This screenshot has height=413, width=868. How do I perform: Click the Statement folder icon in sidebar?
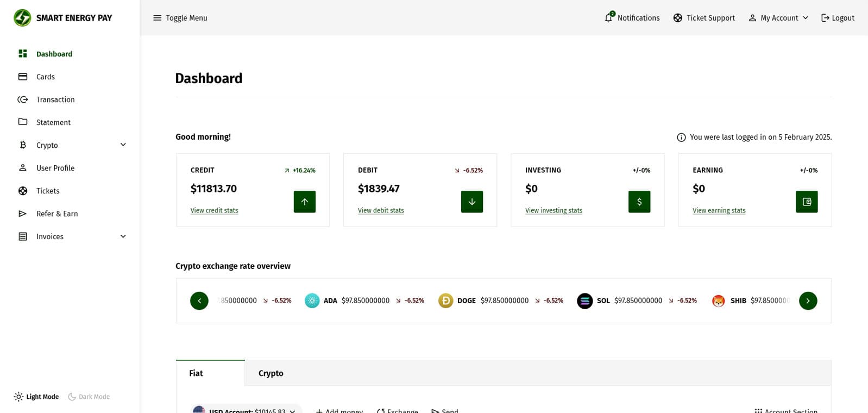[23, 122]
